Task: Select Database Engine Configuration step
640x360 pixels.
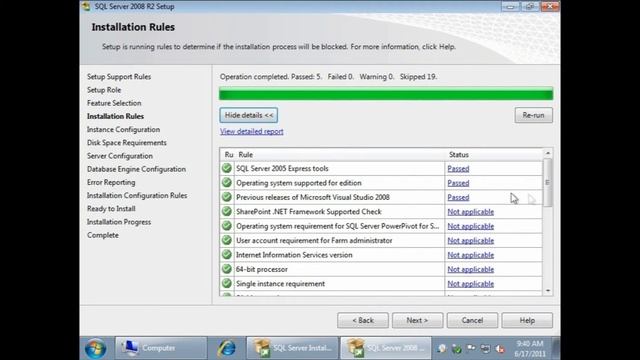Action: coord(136,169)
